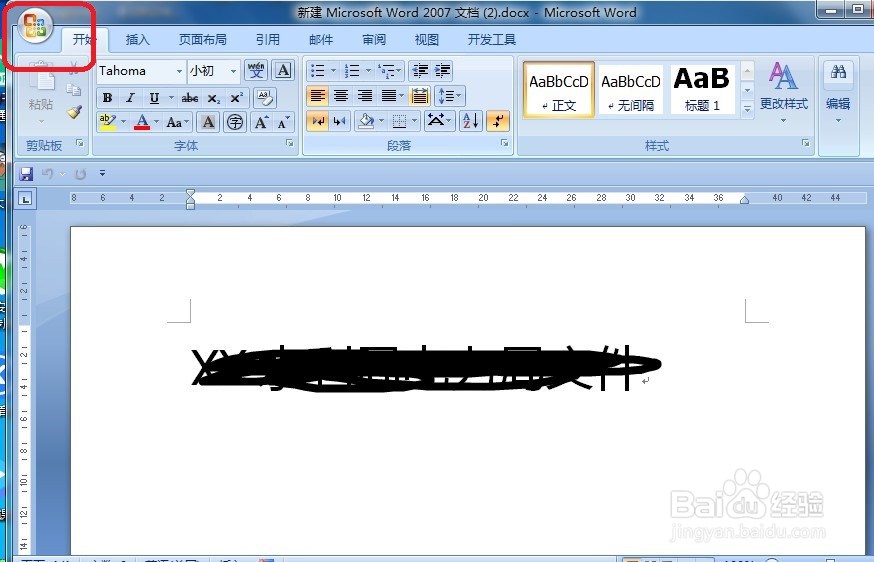Select the Format Painter brush

[74, 112]
